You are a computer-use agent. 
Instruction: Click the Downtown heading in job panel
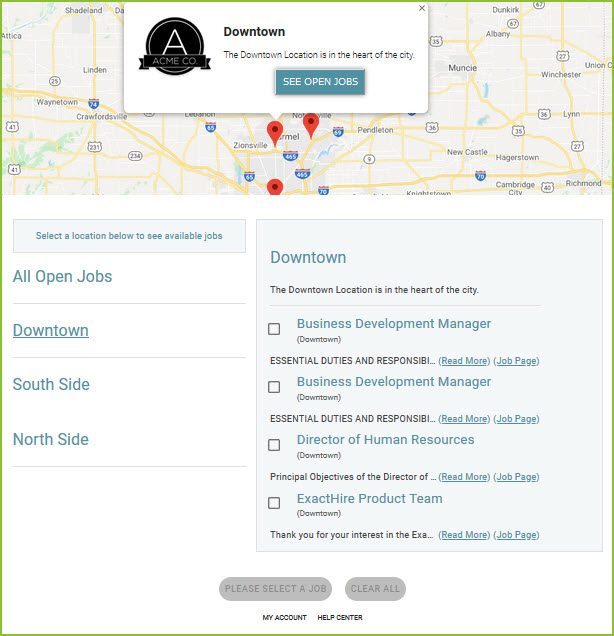(x=308, y=258)
